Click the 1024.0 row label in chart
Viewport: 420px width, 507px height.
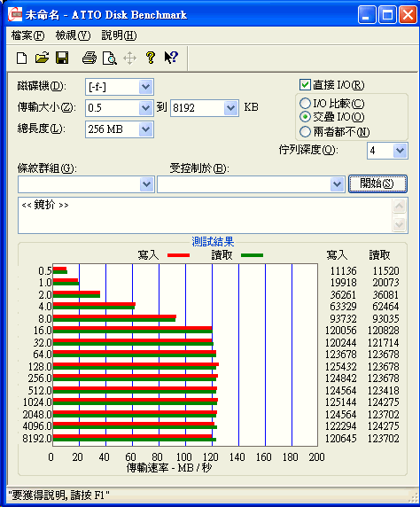37,402
